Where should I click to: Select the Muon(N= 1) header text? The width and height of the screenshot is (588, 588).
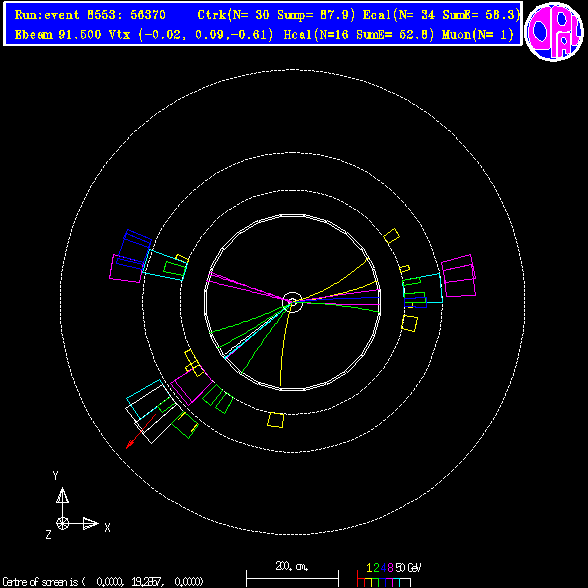478,35
